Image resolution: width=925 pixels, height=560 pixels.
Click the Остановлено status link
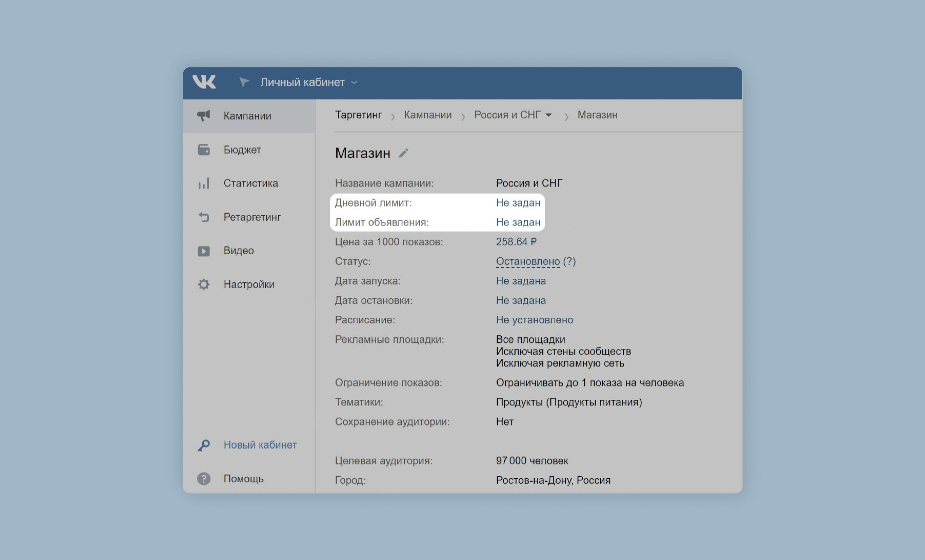[528, 261]
